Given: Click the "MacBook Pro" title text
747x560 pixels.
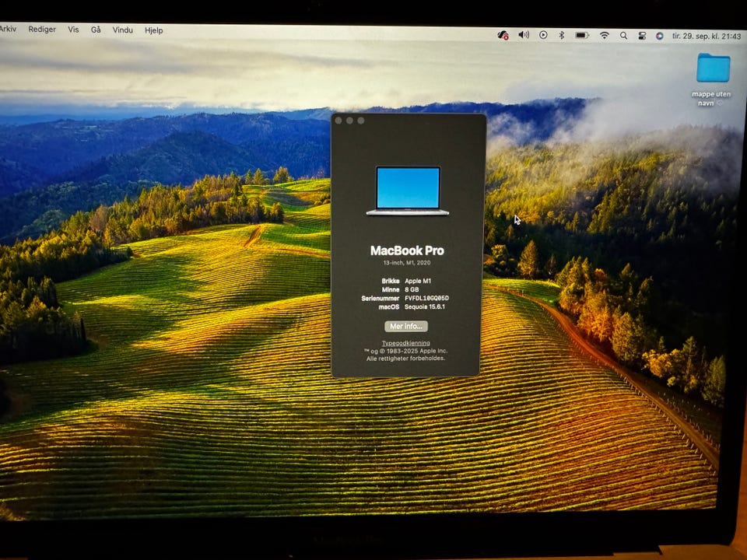Looking at the screenshot, I should tap(407, 250).
